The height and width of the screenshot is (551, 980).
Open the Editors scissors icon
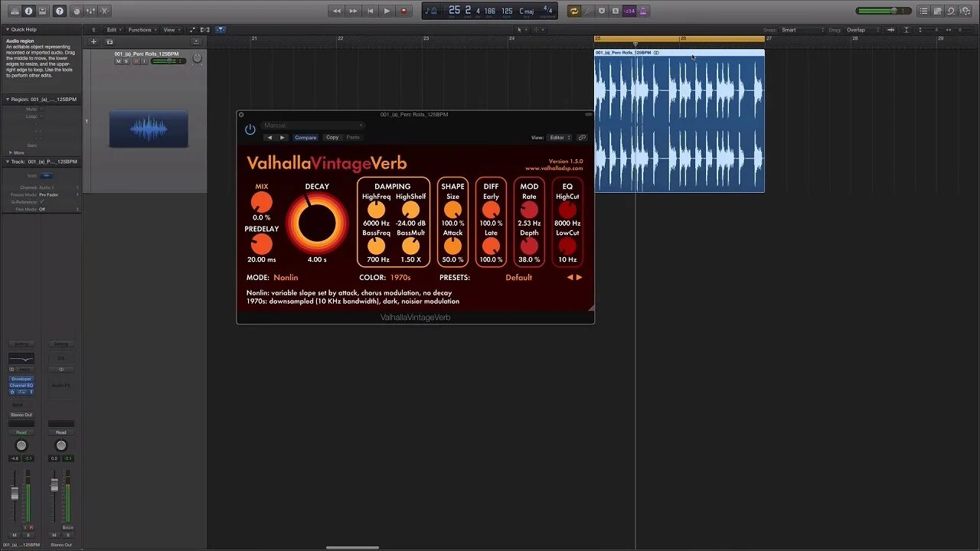(105, 11)
